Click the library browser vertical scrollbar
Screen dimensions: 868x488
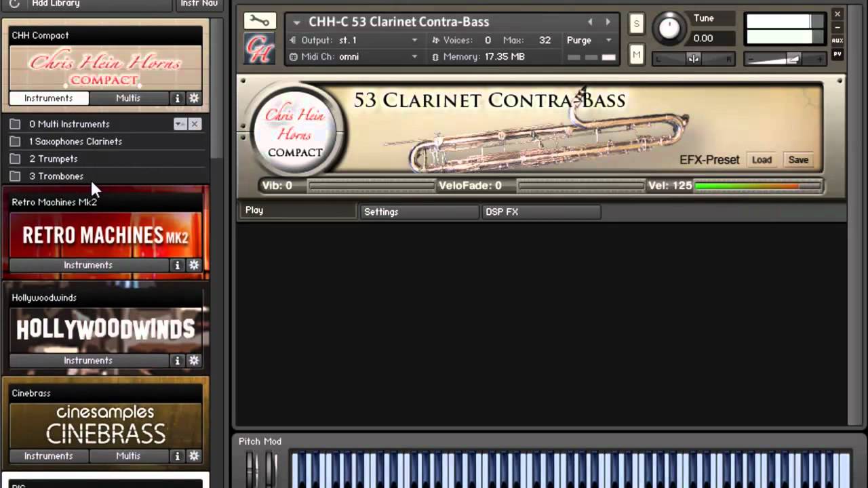coord(217,88)
